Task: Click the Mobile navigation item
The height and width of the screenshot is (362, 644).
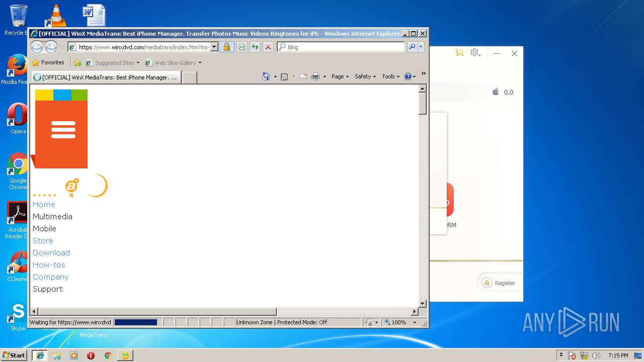Action: (44, 228)
